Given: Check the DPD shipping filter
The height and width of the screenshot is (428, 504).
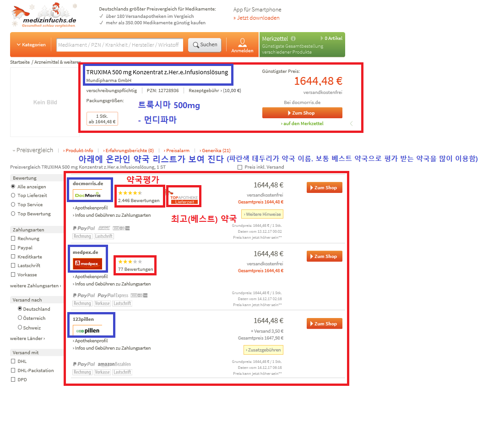Looking at the screenshot, I should click(13, 379).
